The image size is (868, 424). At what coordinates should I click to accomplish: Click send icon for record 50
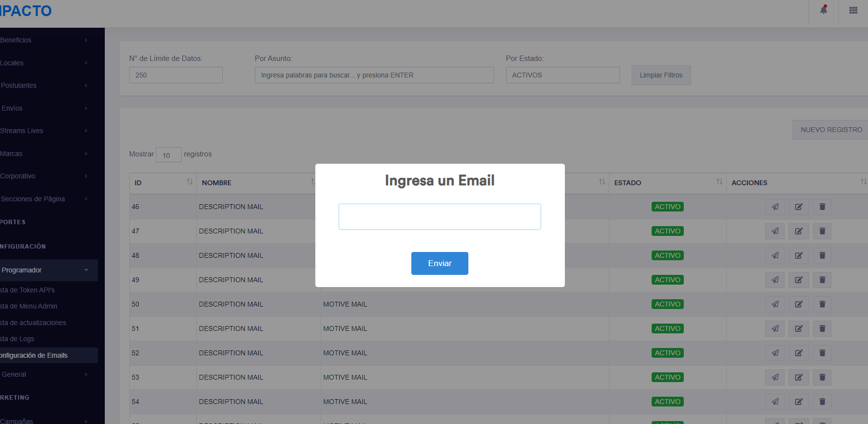point(775,304)
